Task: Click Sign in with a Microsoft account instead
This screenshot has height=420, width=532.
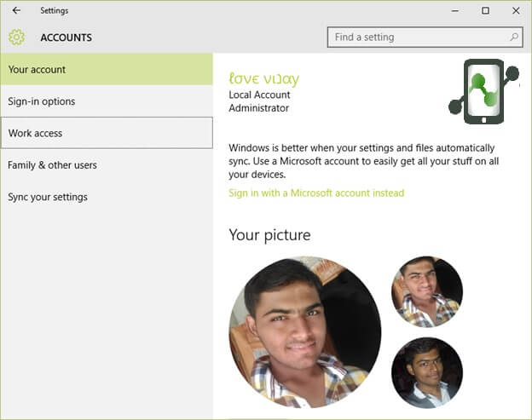Action: (316, 193)
